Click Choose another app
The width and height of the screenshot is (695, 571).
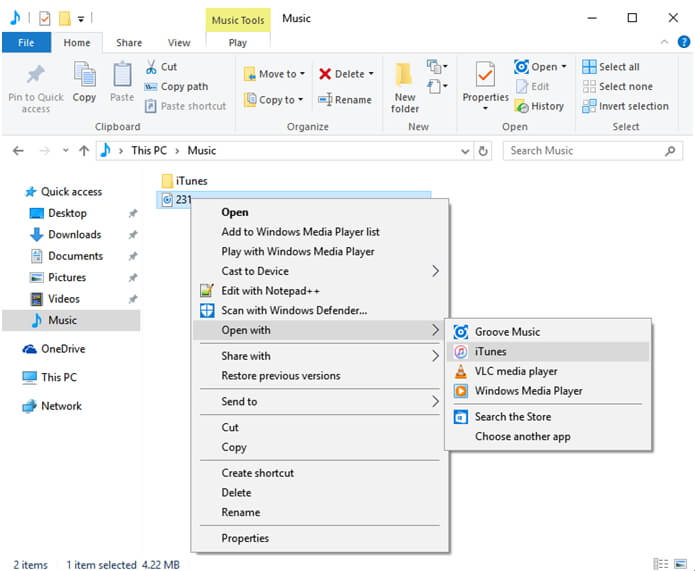click(549, 436)
